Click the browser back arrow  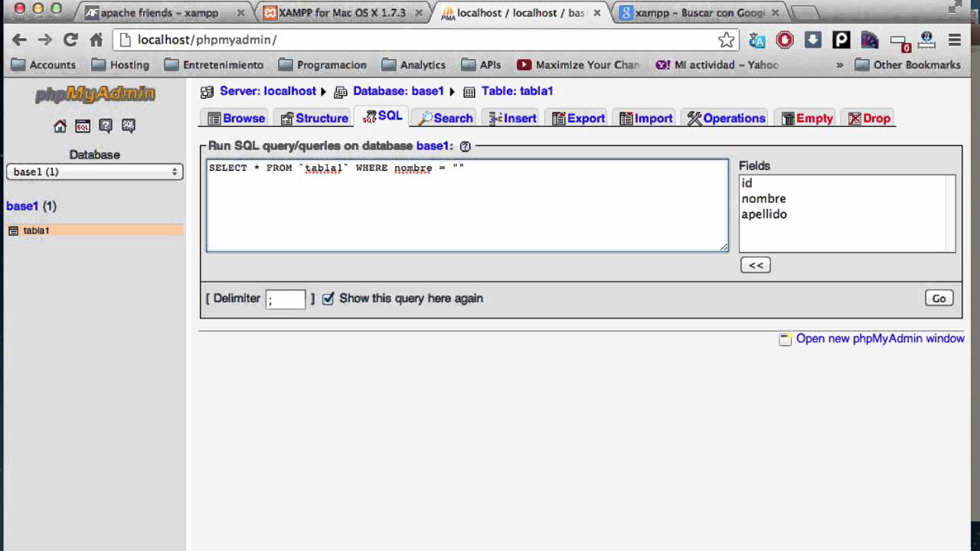click(19, 40)
